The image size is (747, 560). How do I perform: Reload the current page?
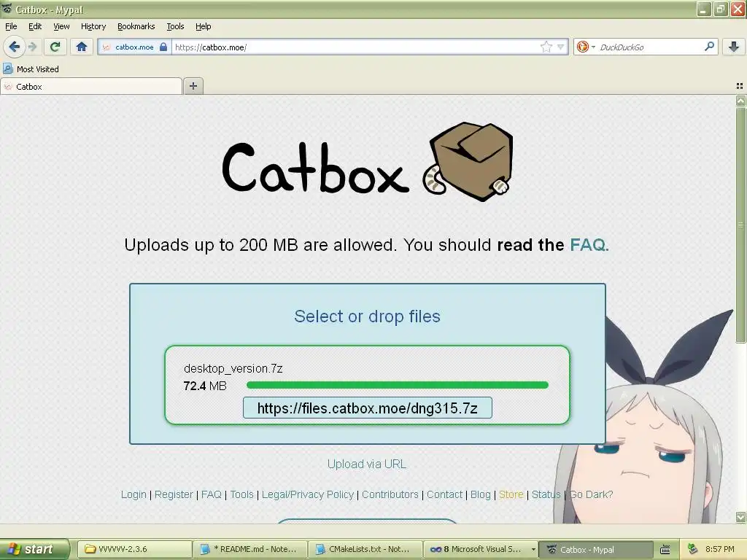[x=55, y=47]
